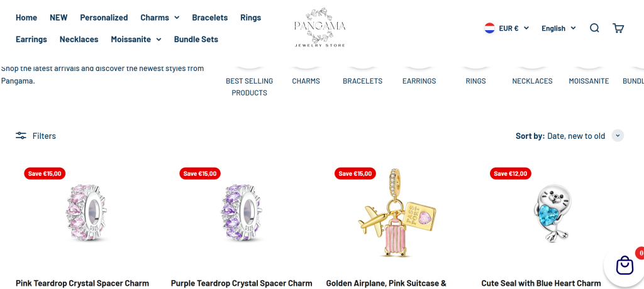Open the Golden Airplane suitcase charm image
644x289 pixels.
click(x=397, y=212)
